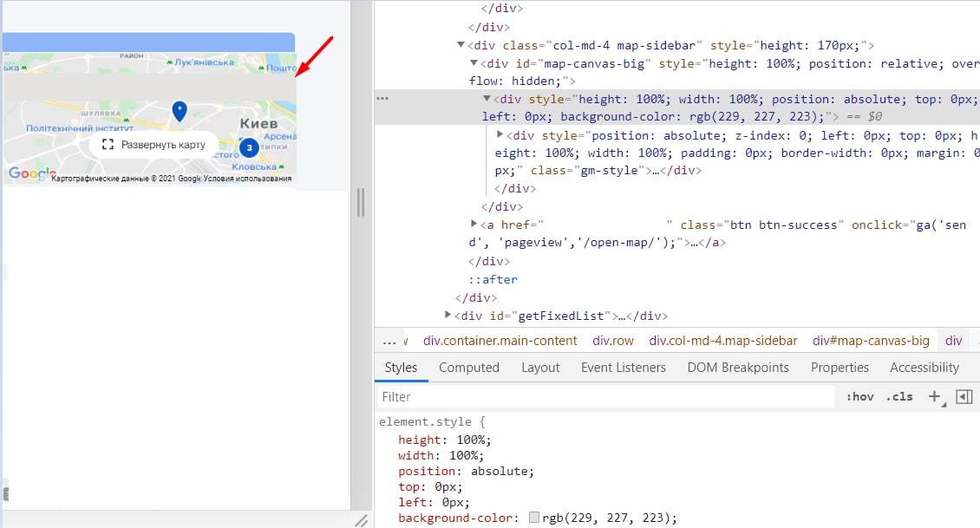Toggle the .cls class editor

coord(899,397)
